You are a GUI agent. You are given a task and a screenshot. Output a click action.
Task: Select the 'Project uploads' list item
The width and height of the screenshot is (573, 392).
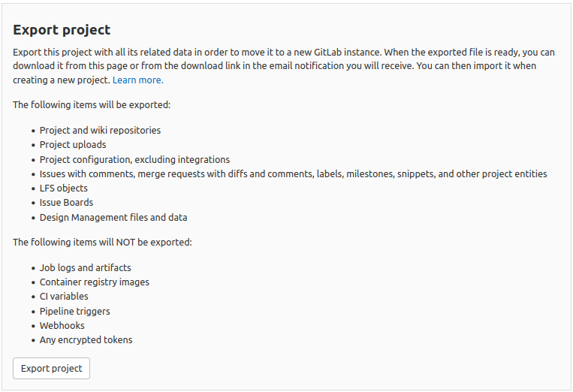pos(73,144)
